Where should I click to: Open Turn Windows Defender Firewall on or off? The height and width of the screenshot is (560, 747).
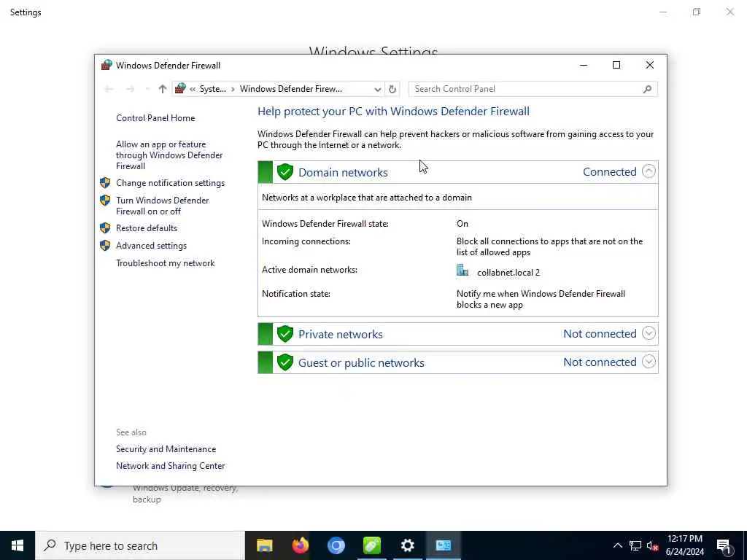(x=162, y=206)
